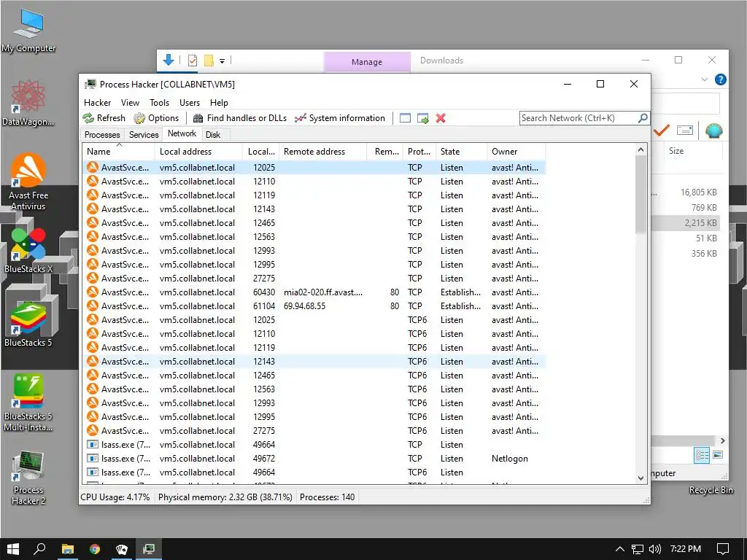Expand the ribbon chevron in Downloads window
The width and height of the screenshot is (747, 560).
704,79
